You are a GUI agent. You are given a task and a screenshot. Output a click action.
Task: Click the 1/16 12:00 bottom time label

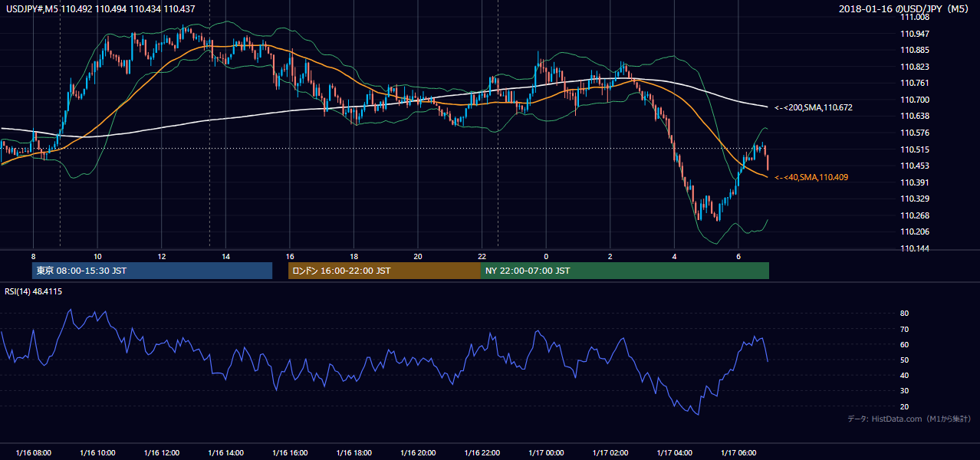coord(162,453)
